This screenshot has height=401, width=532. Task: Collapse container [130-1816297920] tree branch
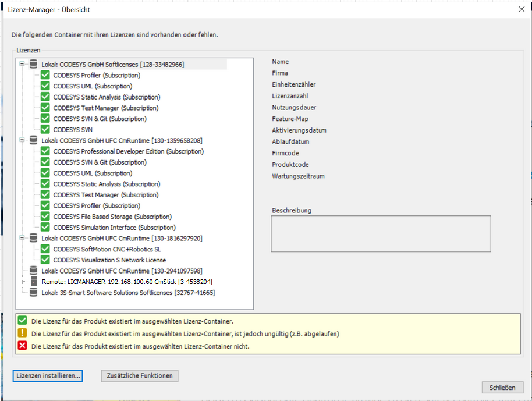click(x=21, y=237)
